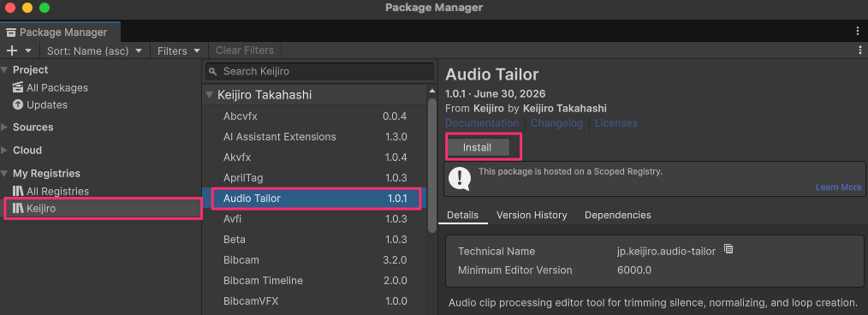
Task: Open the Sort: Name (asc) dropdown
Action: point(94,51)
